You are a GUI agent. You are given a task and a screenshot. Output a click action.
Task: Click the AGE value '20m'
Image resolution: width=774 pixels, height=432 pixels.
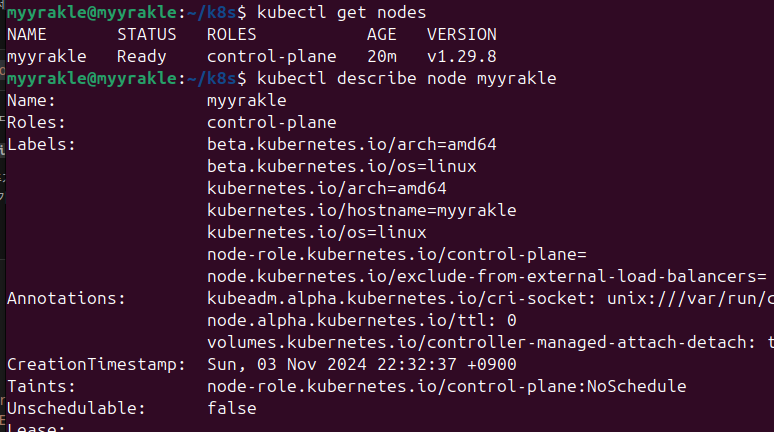tap(381, 56)
